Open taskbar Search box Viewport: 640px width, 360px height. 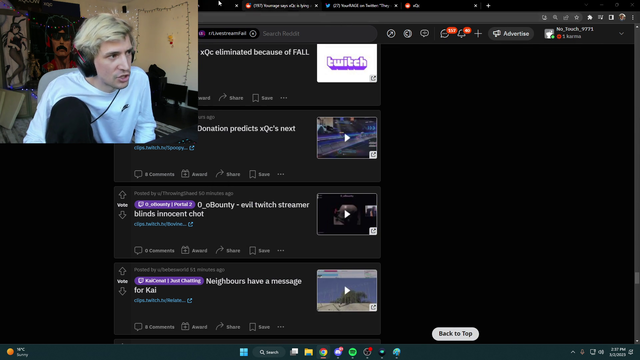click(269, 352)
